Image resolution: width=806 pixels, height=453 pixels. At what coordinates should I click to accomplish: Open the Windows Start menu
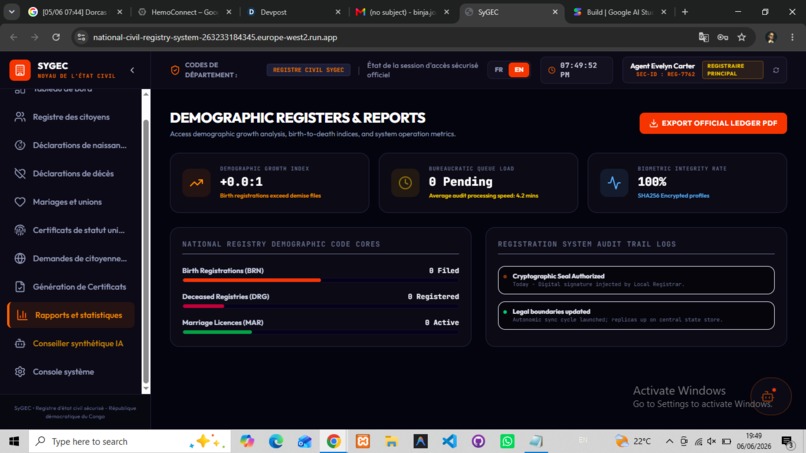tap(14, 441)
